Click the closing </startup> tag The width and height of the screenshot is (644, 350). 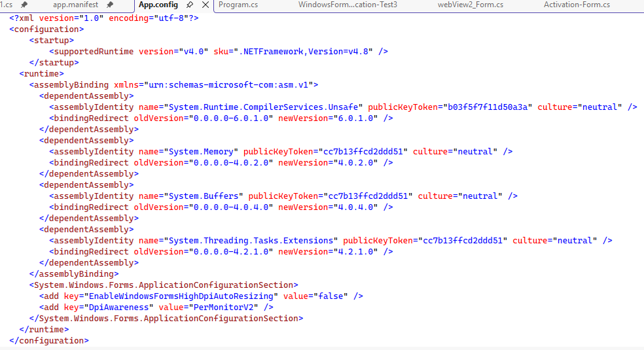[x=54, y=62]
